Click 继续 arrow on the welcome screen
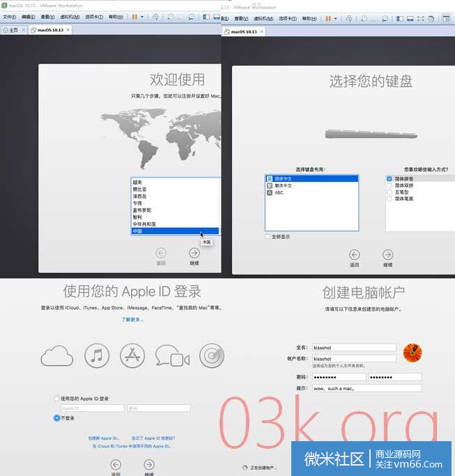 pos(194,253)
